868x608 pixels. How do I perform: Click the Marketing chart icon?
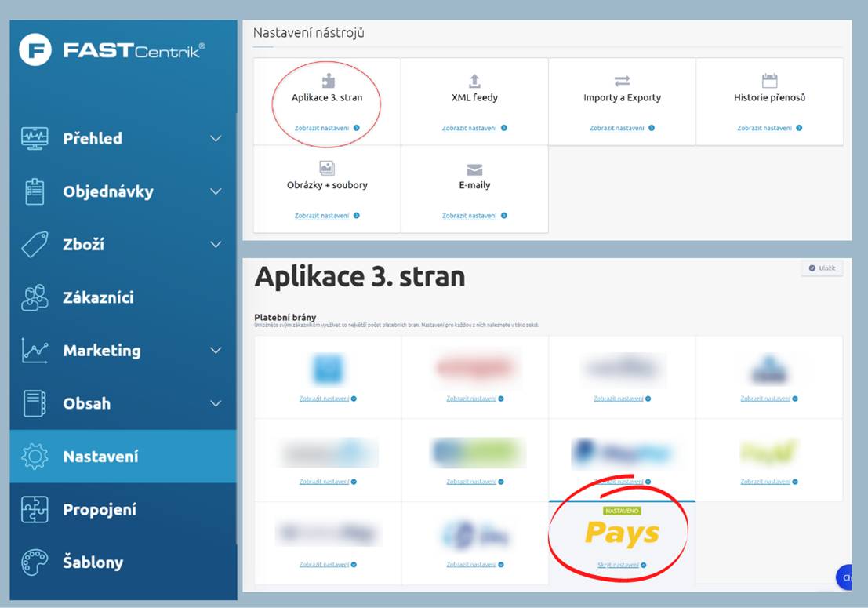click(35, 351)
